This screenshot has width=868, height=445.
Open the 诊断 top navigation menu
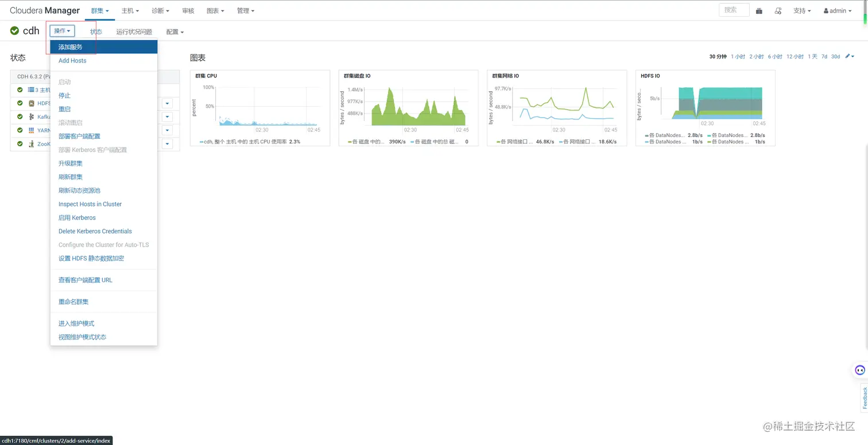pyautogui.click(x=161, y=11)
